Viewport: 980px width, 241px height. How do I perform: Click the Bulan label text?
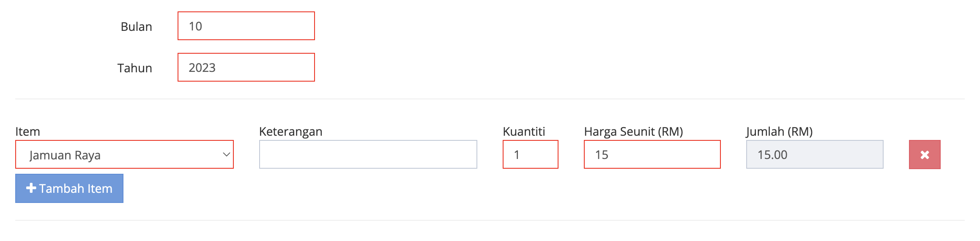tap(136, 27)
